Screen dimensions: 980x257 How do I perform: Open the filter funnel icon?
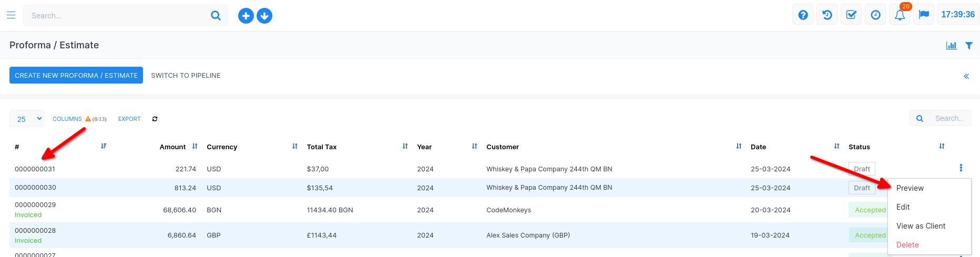(969, 46)
